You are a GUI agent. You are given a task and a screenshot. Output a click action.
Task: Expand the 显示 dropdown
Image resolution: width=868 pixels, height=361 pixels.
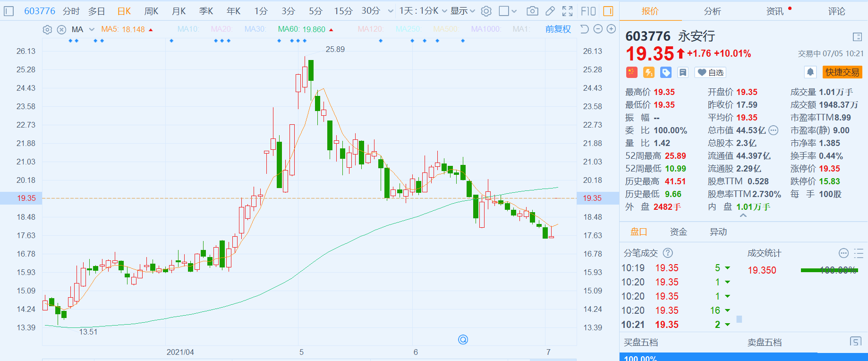click(x=462, y=11)
